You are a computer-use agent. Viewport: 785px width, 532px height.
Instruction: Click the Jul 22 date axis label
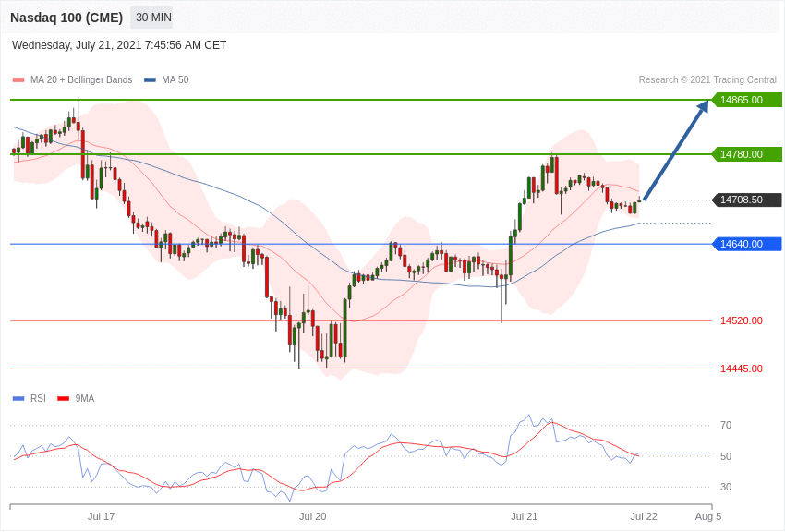644,516
